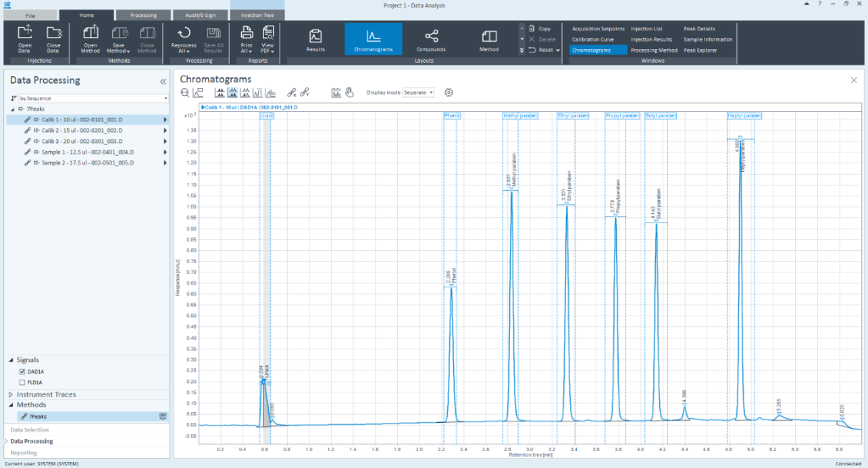Image resolution: width=868 pixels, height=468 pixels.
Task: Click the overlaid chromatogram display icon
Action: pyautogui.click(x=258, y=92)
